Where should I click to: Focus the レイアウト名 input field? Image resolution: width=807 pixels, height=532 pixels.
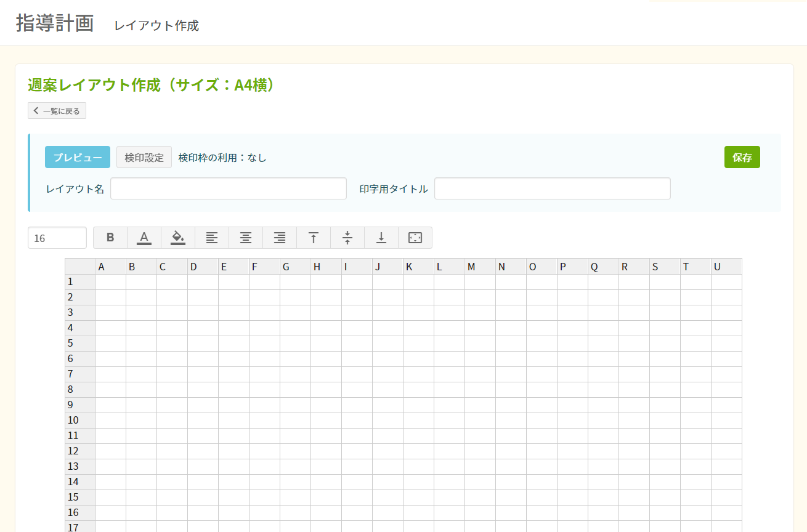[x=229, y=188]
